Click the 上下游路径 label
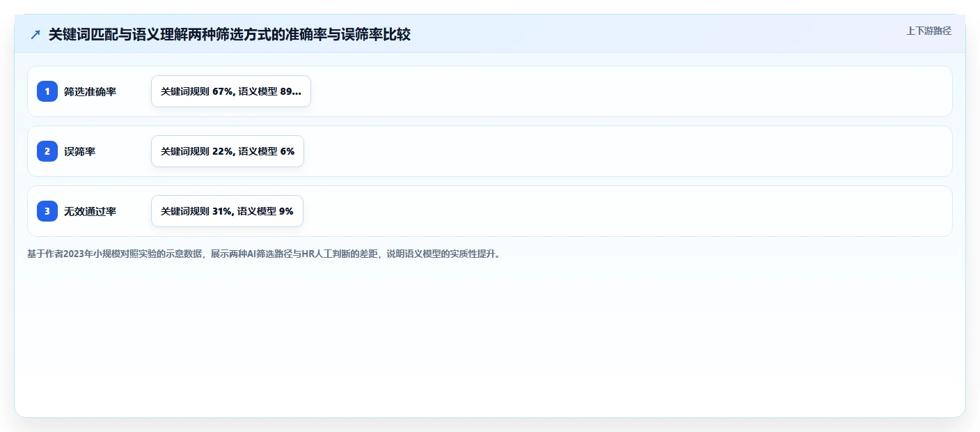The image size is (980, 432). [x=928, y=31]
